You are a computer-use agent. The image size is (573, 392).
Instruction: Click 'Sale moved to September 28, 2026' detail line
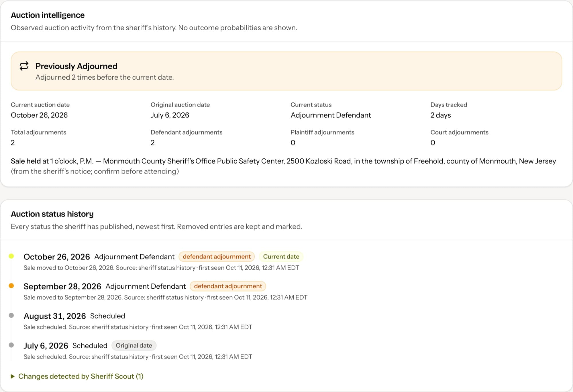[x=165, y=298]
